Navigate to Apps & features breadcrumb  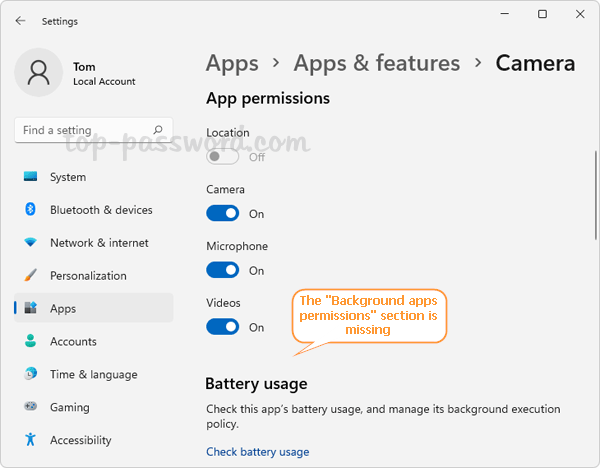point(376,63)
